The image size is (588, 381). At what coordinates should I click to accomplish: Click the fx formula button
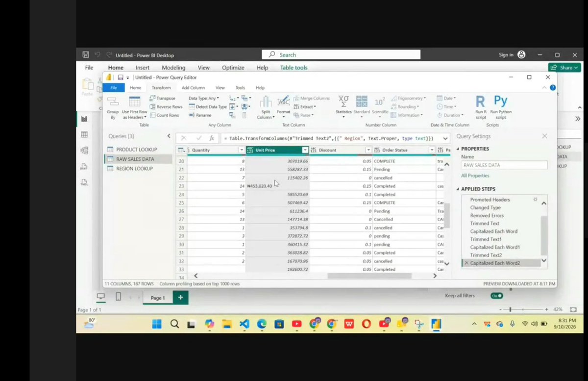click(x=212, y=138)
